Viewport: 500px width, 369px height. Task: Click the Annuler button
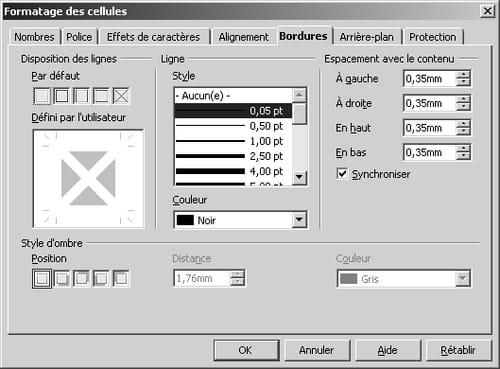[x=317, y=350]
